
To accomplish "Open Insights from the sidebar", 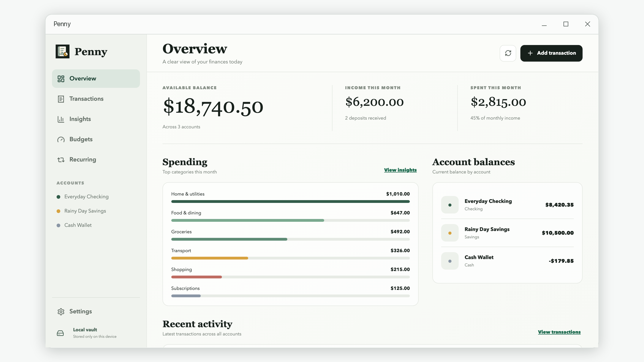I will pyautogui.click(x=96, y=119).
